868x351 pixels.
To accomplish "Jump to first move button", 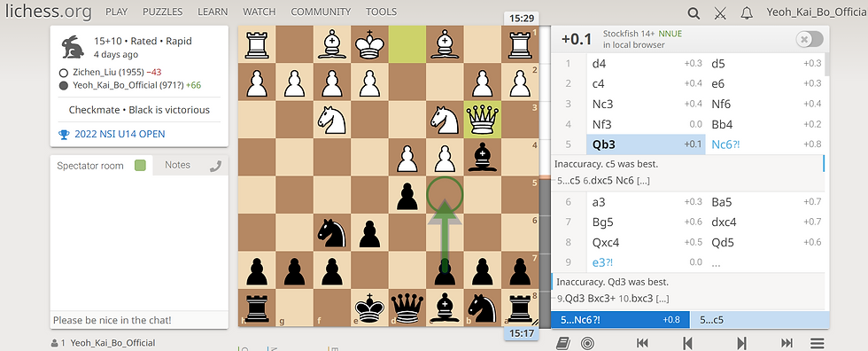I will tap(642, 343).
